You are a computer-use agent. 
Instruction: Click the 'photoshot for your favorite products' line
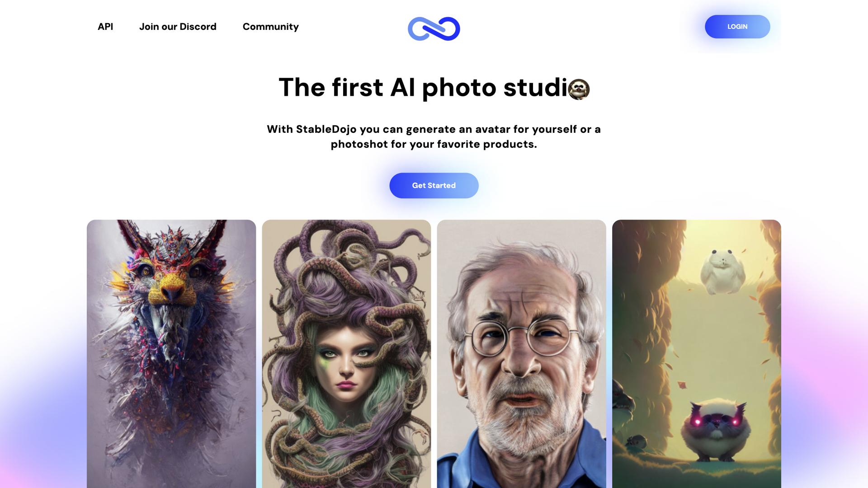[434, 144]
